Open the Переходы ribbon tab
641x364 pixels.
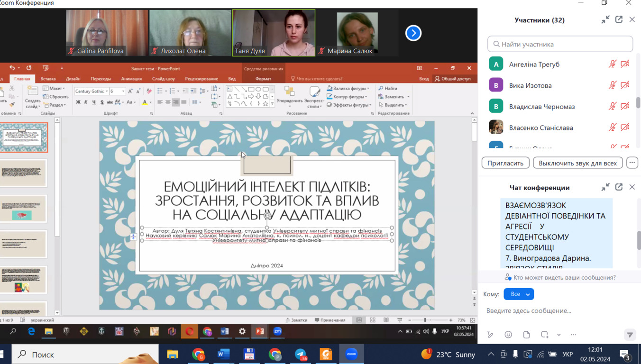tap(101, 79)
